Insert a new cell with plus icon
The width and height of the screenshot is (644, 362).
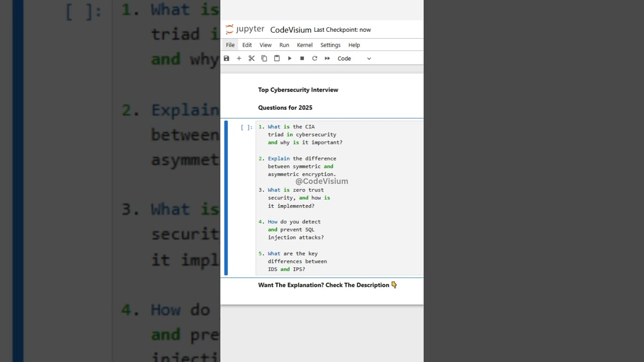coord(239,58)
